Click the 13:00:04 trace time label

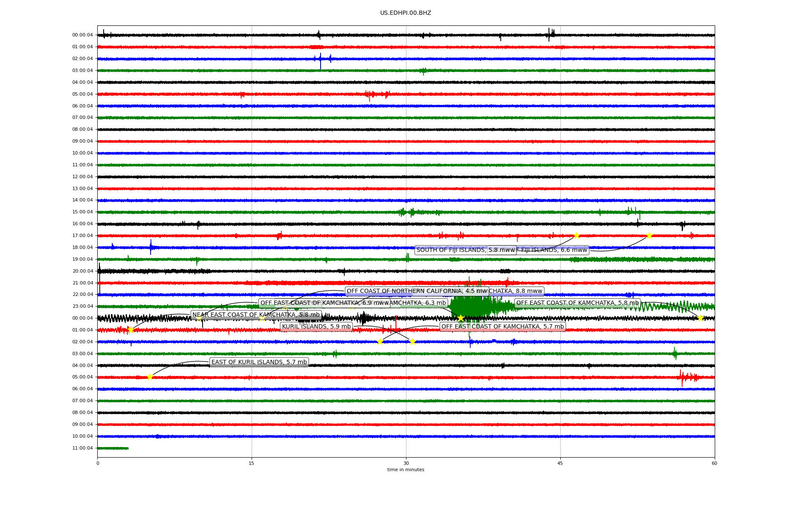(82, 189)
